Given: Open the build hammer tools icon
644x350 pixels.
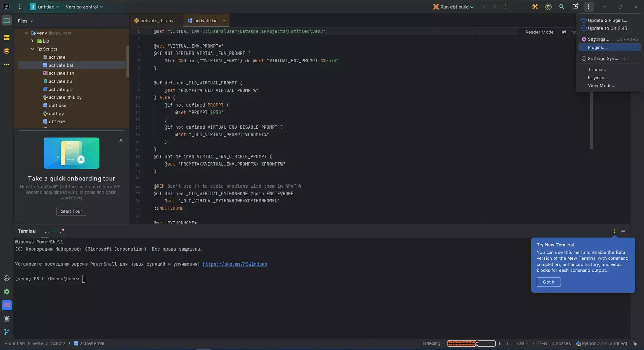Looking at the screenshot, I should 535,7.
